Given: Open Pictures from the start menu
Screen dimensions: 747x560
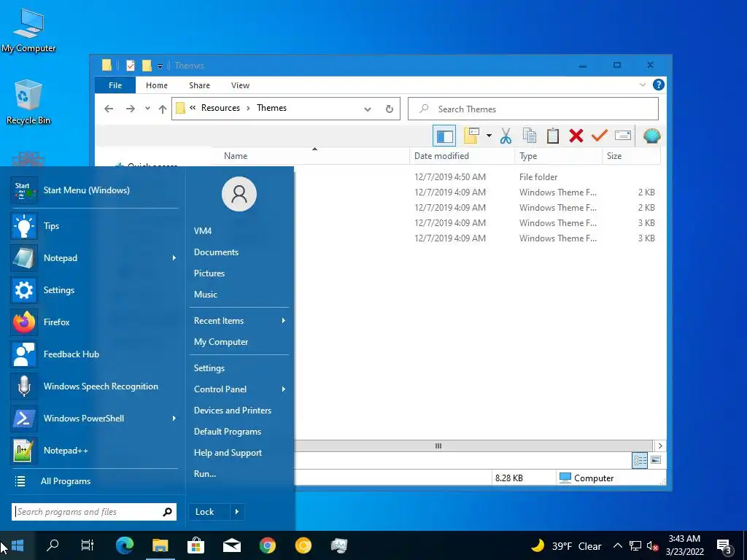Looking at the screenshot, I should [209, 273].
